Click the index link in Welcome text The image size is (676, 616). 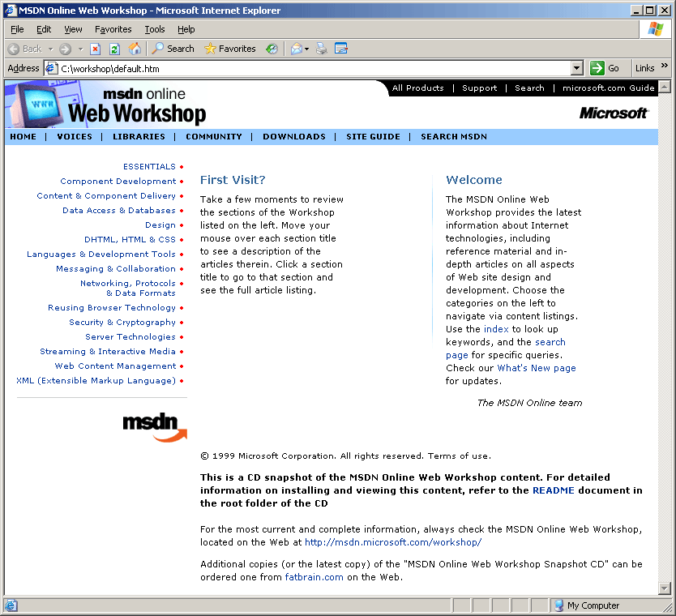(x=496, y=329)
